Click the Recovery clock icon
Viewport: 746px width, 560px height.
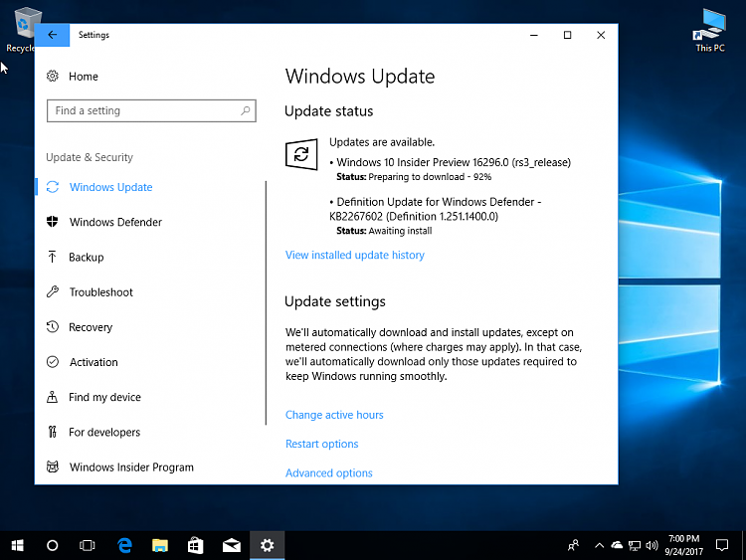53,327
